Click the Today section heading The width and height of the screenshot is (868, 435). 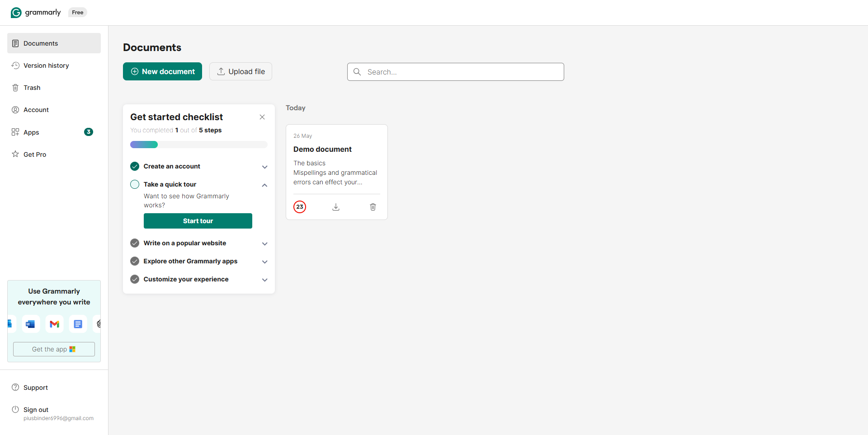[296, 108]
